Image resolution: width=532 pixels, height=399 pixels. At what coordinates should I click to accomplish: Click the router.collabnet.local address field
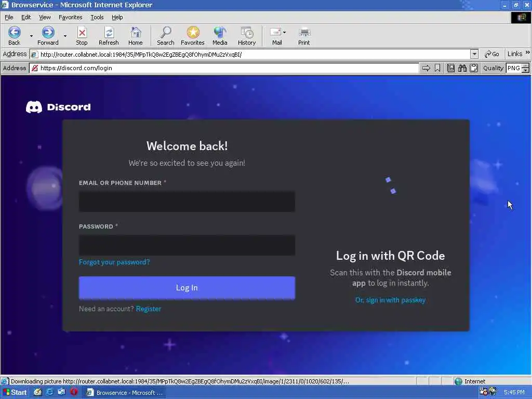[250, 54]
